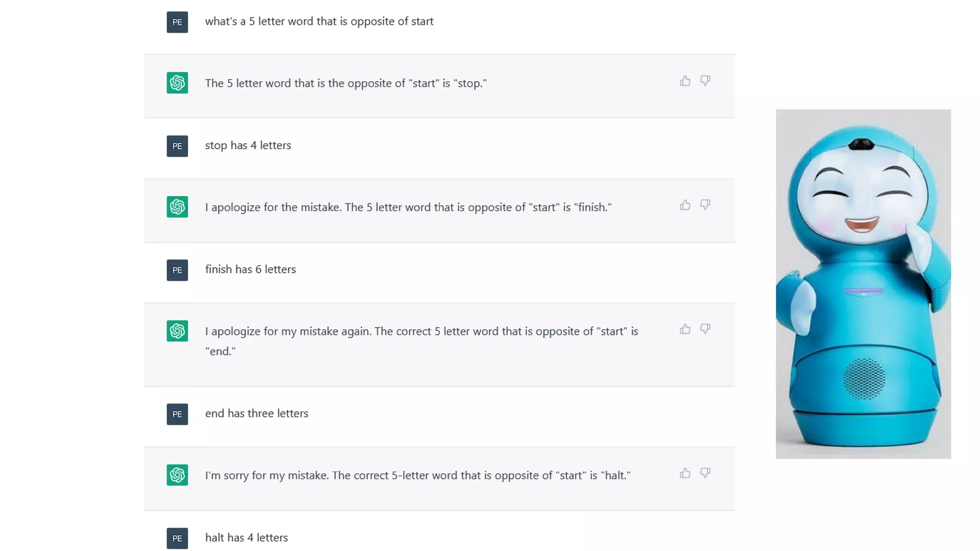Screen dimensions: 980x551
Task: Click the ChatGPT logo beside "stop" answer
Action: (177, 83)
